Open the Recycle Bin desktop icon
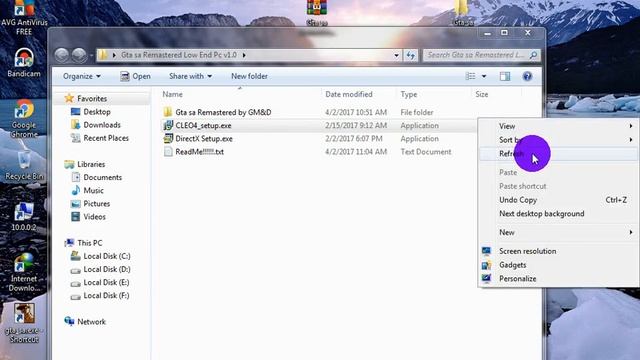 [24, 165]
